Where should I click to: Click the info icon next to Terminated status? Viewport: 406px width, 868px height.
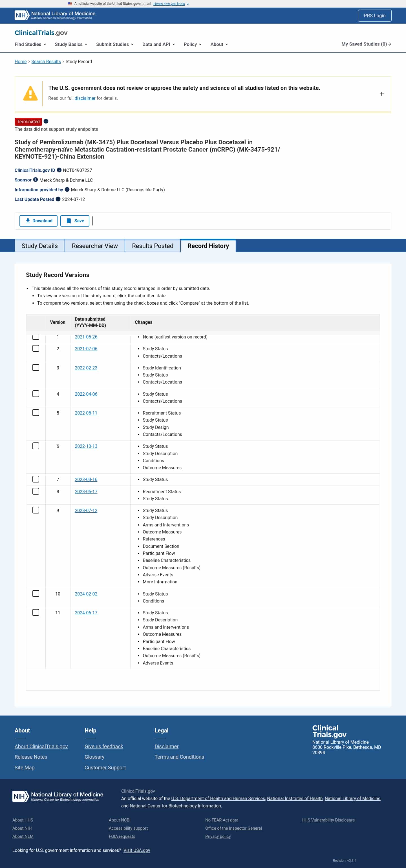point(46,121)
